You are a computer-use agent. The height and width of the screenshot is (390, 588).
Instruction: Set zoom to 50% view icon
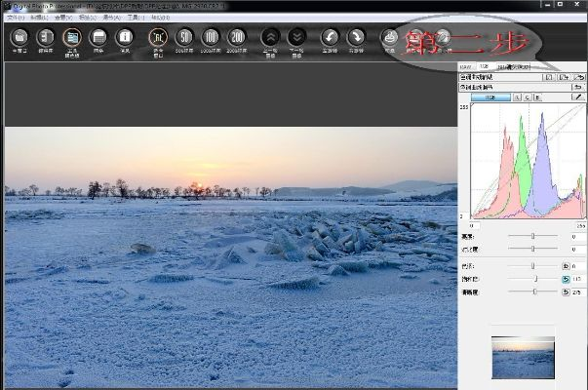[x=184, y=38]
